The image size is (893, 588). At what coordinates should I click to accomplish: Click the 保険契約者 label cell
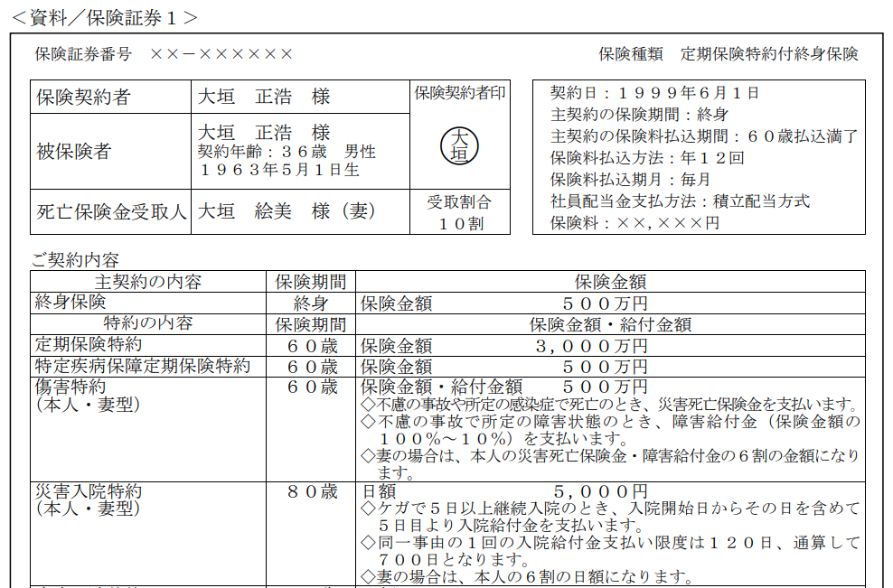click(83, 98)
